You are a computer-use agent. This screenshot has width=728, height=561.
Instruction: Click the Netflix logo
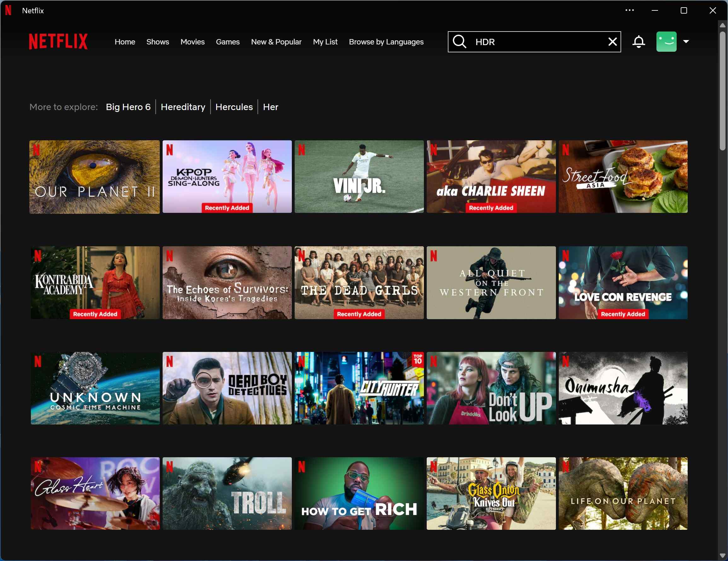[58, 42]
